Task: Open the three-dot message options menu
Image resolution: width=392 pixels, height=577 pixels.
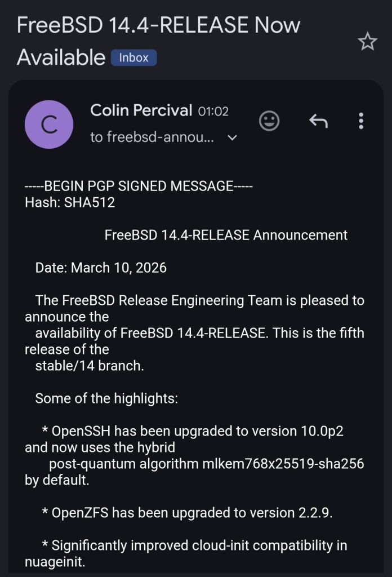Action: tap(361, 121)
